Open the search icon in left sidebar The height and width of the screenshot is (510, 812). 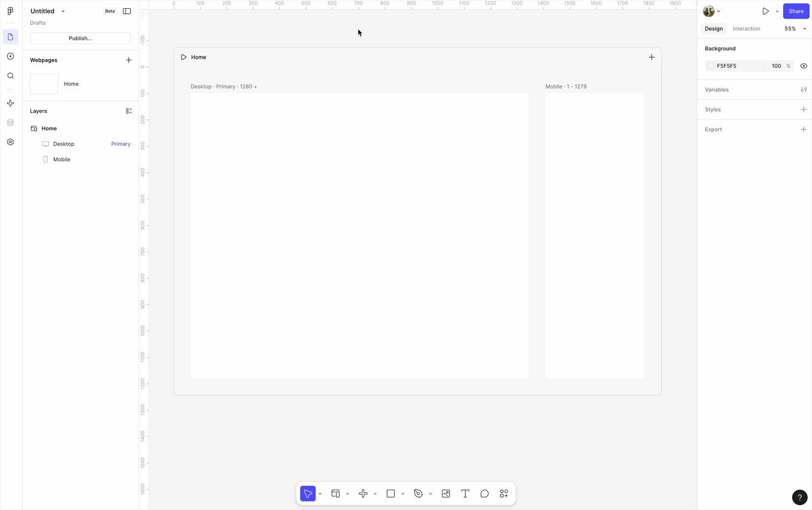click(11, 76)
